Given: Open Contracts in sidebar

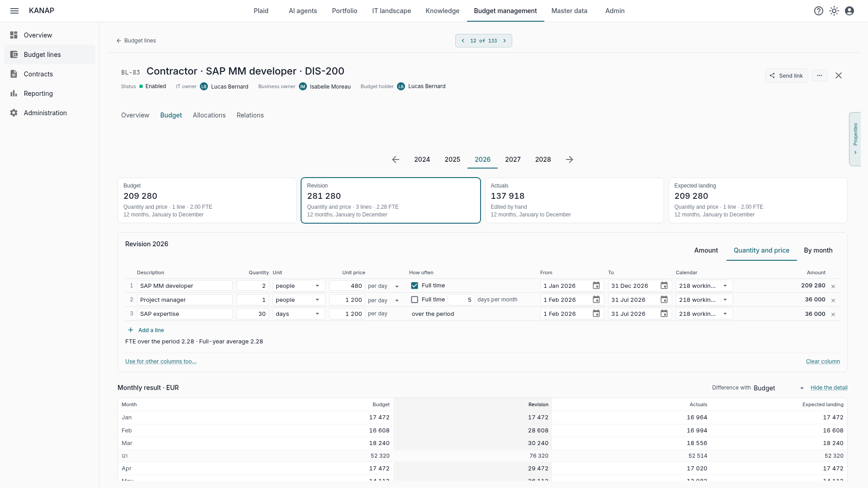Looking at the screenshot, I should pyautogui.click(x=49, y=74).
